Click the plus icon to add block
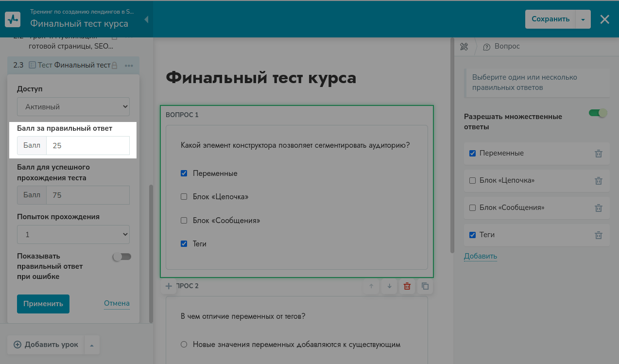This screenshot has width=619, height=364. (169, 286)
